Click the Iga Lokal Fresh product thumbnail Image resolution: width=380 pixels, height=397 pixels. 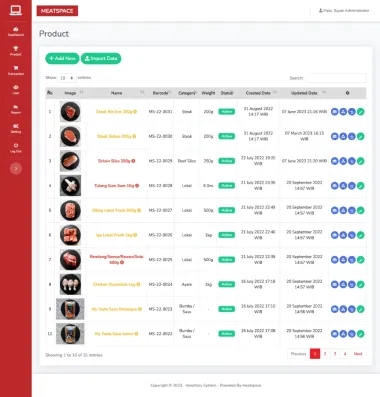pyautogui.click(x=70, y=235)
